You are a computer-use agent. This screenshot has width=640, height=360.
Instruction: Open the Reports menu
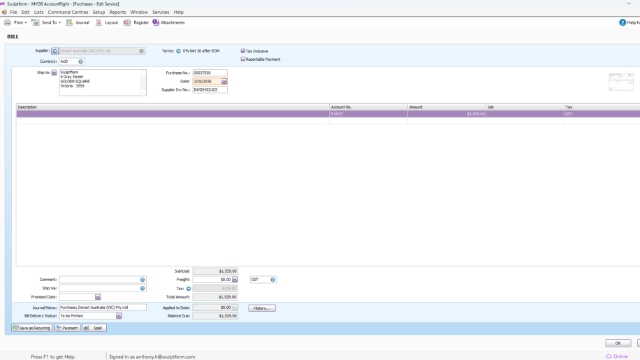point(118,12)
